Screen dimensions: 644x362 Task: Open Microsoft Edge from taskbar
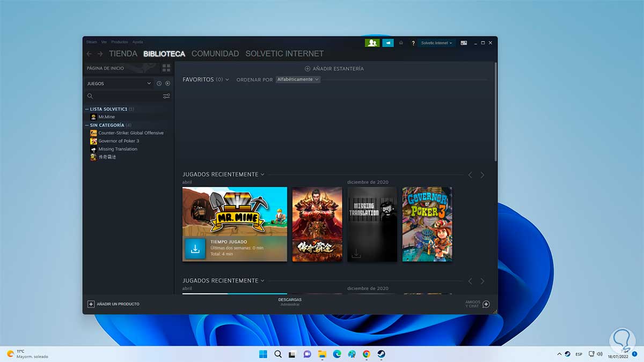[337, 354]
